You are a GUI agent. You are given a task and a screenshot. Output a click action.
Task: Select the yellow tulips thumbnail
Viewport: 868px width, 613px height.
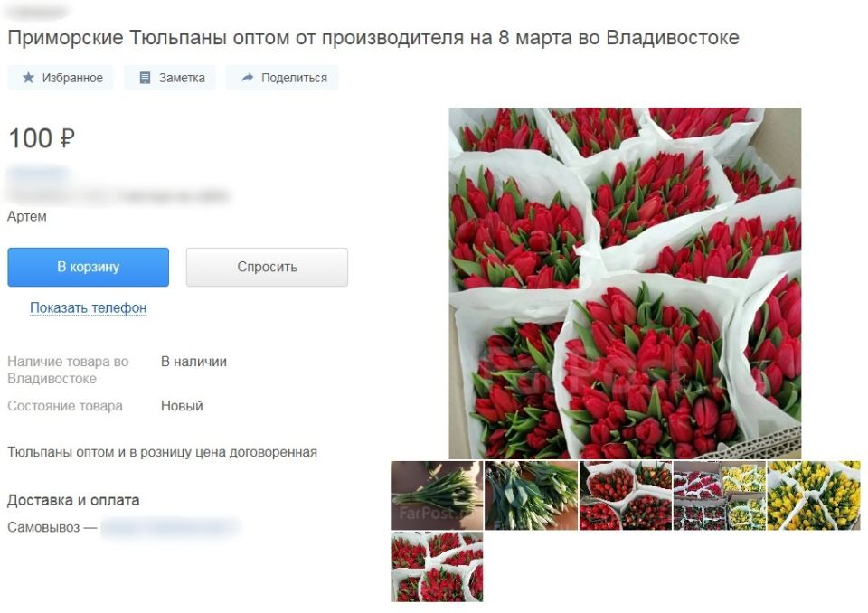click(x=814, y=495)
